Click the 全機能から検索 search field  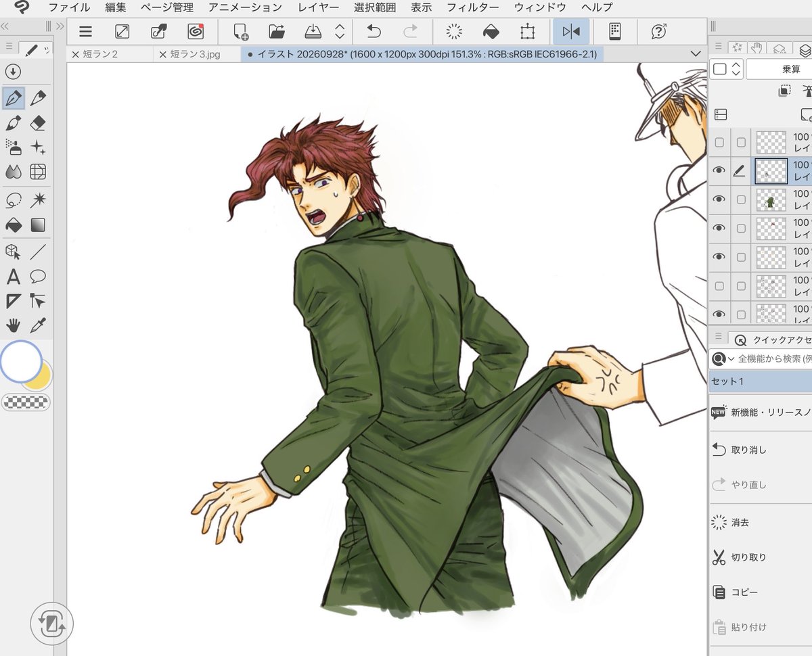[774, 358]
